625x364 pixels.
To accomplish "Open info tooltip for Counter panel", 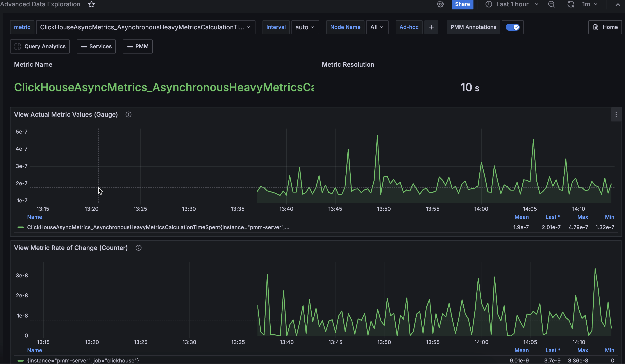I will pos(138,248).
